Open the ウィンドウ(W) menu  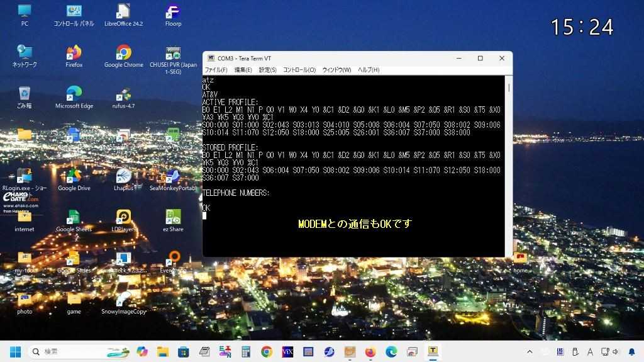[x=336, y=70]
